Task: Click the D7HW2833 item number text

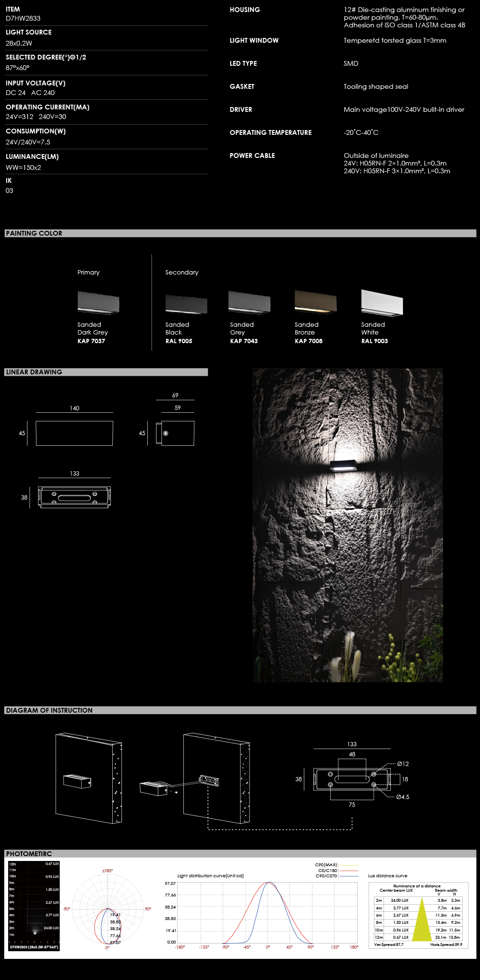Action: (x=23, y=18)
